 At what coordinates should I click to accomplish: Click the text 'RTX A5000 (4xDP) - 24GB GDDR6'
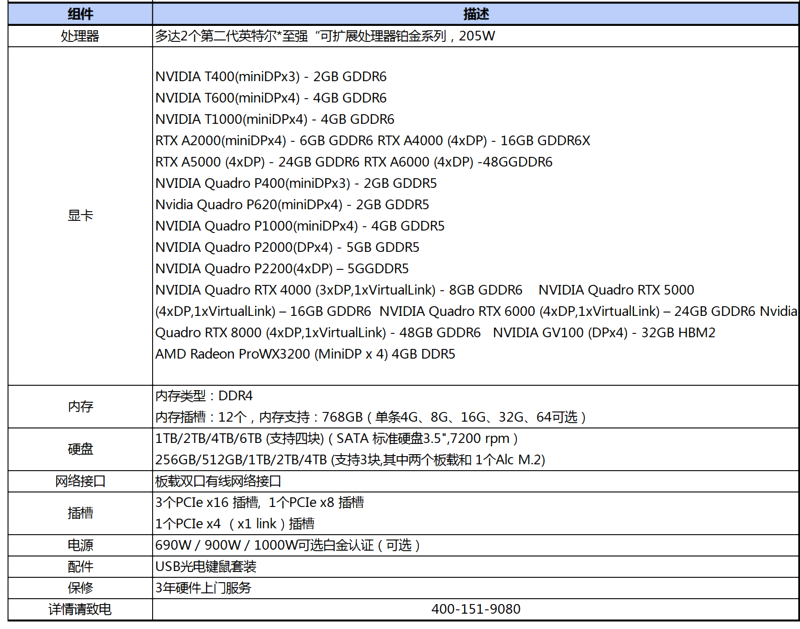coord(257,162)
